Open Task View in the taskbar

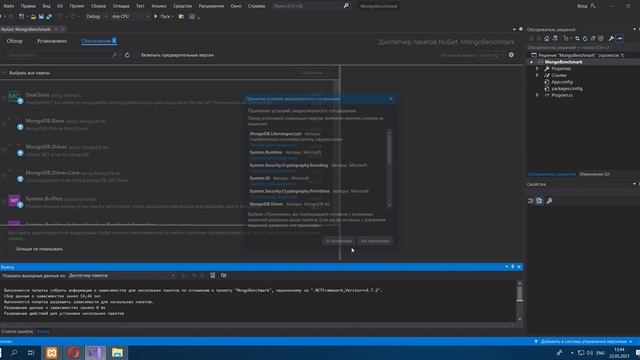[x=31, y=353]
